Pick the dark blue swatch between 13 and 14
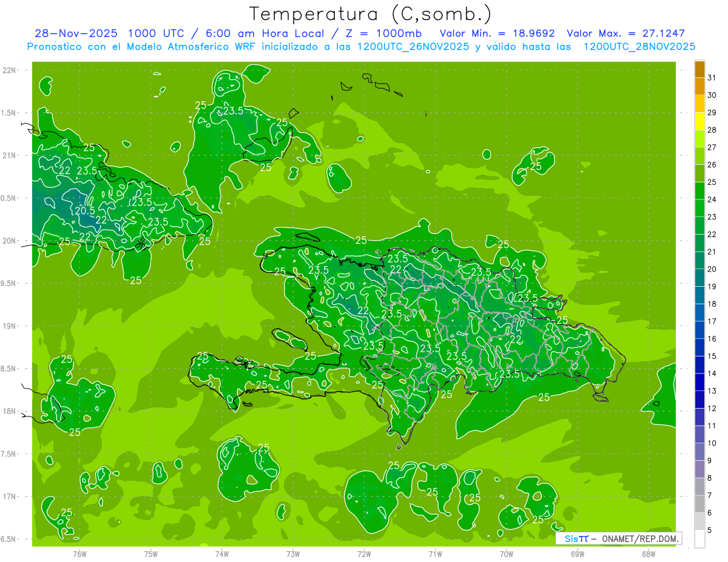Viewport: 728px width, 562px height. [x=699, y=382]
